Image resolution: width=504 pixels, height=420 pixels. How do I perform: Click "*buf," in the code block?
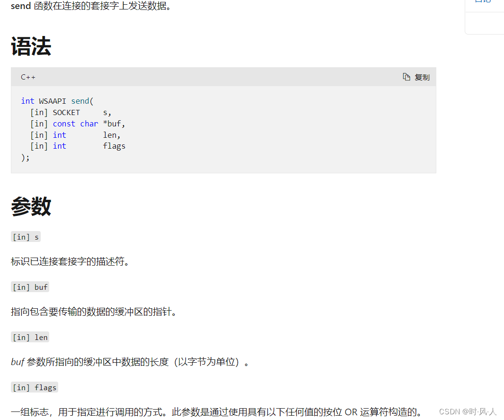tap(114, 124)
